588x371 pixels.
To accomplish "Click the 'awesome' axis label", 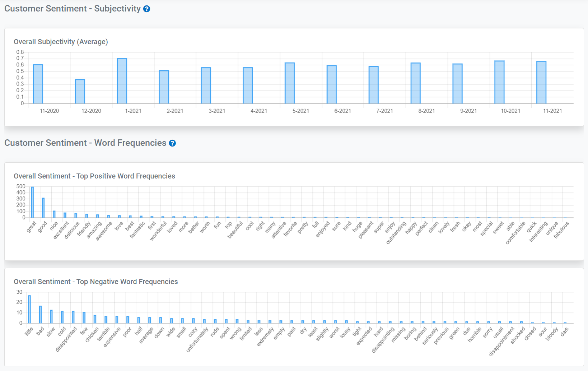I will click(x=104, y=231).
